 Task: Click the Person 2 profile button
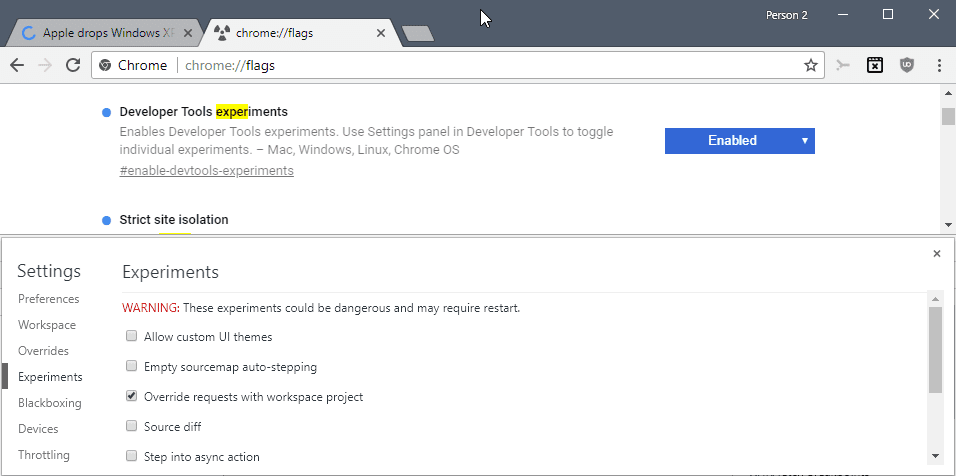[787, 15]
